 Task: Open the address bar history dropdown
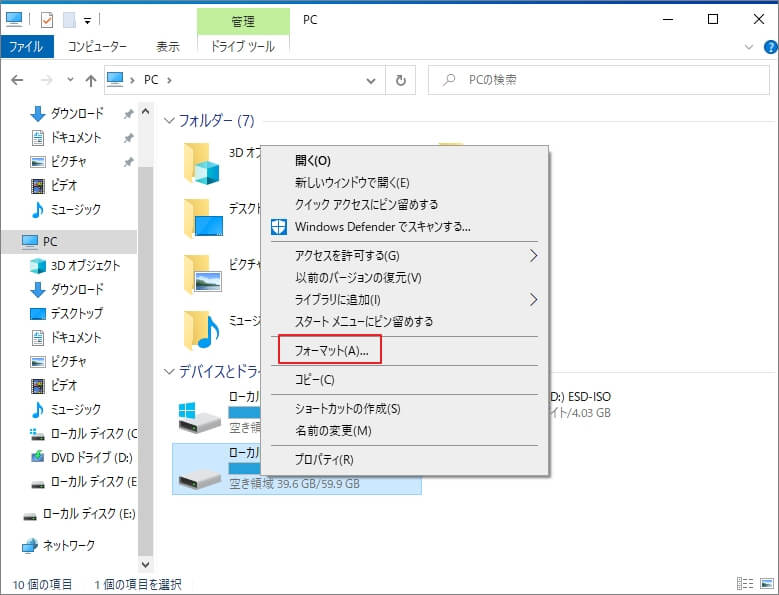[x=371, y=80]
